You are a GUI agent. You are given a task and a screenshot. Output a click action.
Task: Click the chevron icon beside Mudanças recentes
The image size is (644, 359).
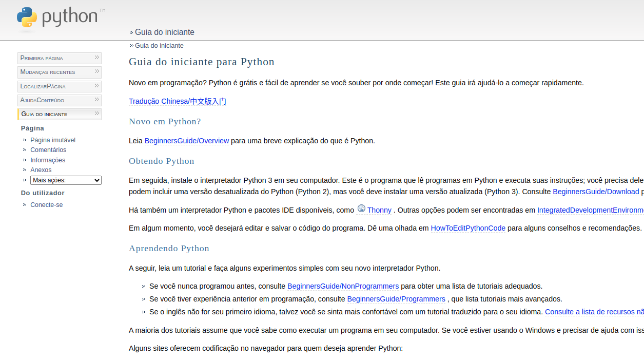click(96, 72)
